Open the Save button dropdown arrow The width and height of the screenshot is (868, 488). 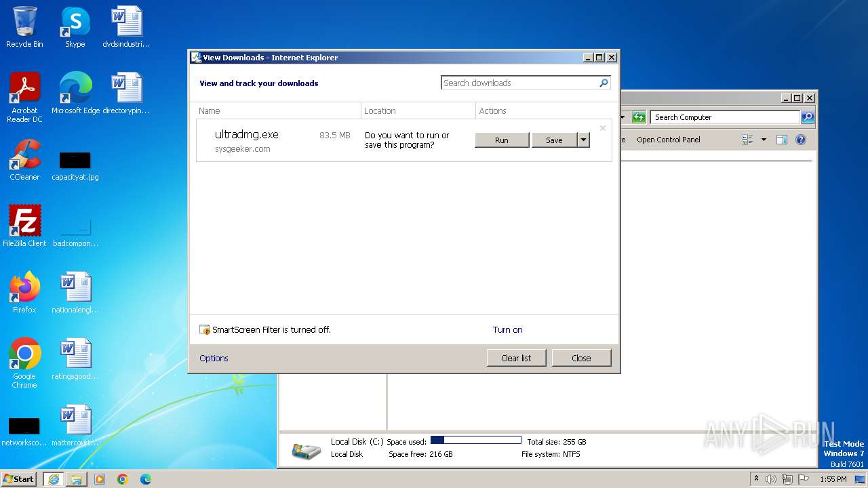[x=583, y=140]
